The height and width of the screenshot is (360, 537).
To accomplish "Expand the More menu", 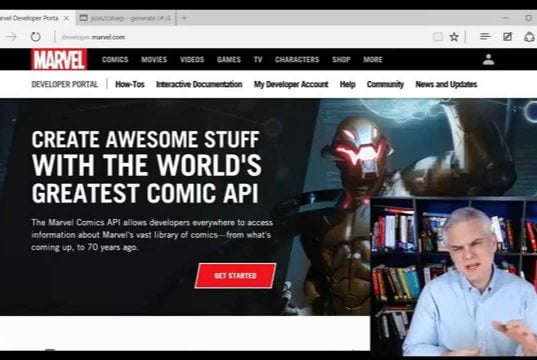I will (373, 60).
